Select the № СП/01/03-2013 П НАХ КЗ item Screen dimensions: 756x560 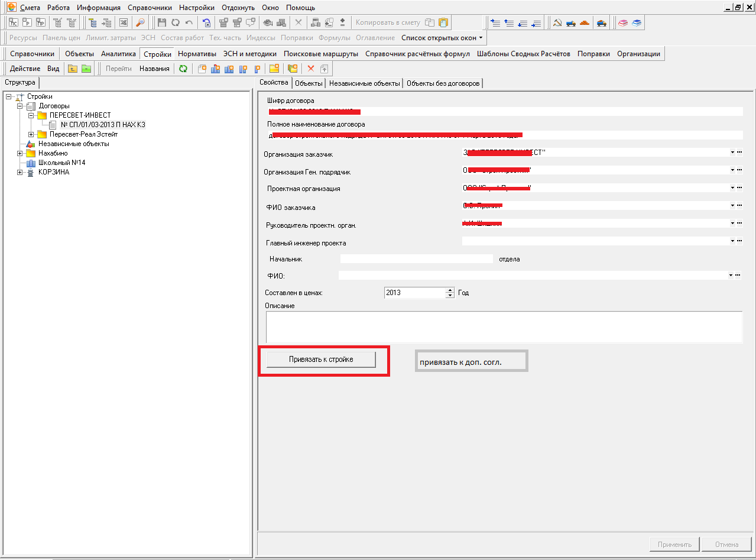point(103,125)
